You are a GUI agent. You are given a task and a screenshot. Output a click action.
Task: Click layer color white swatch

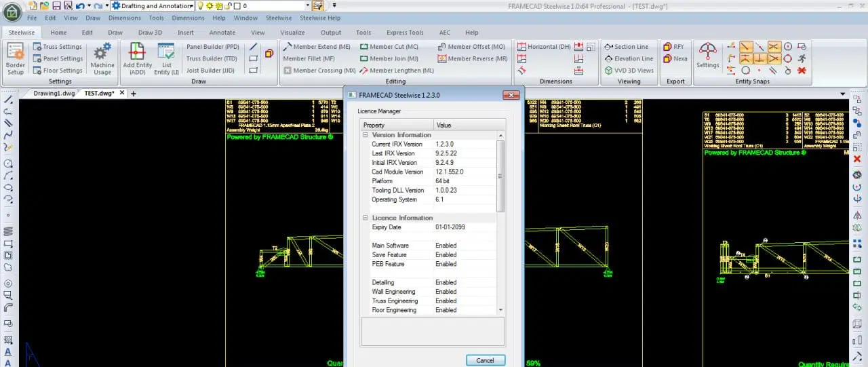tap(236, 5)
